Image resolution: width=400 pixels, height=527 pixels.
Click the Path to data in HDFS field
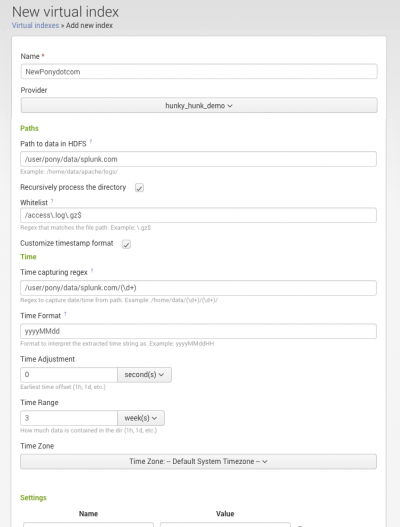click(198, 159)
